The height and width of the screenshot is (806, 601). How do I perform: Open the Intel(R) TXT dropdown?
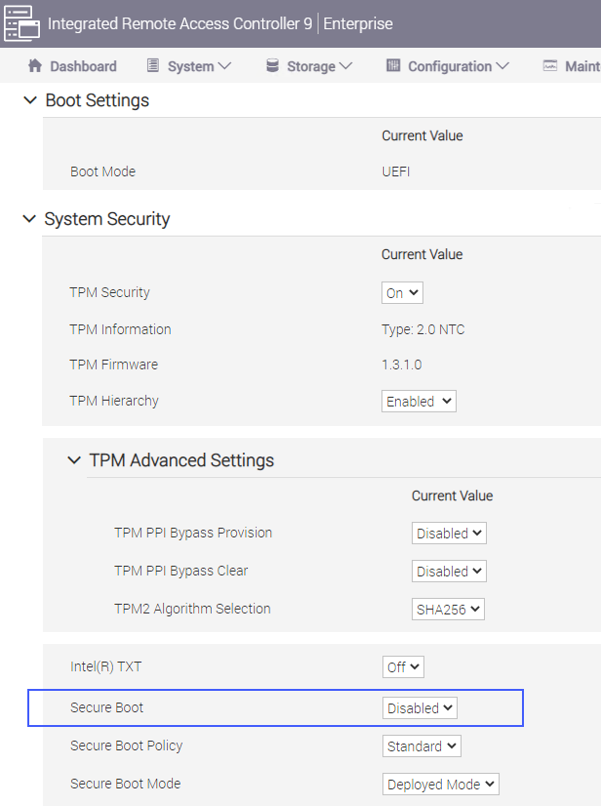point(404,667)
